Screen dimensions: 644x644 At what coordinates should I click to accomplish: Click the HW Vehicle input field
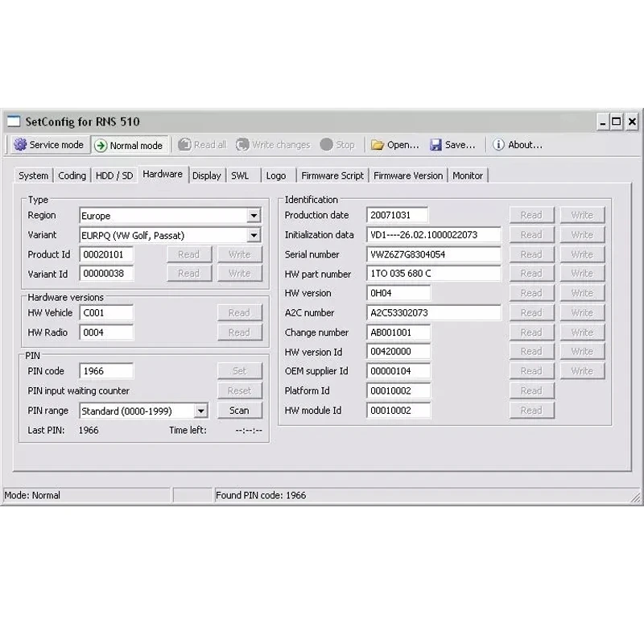click(106, 313)
